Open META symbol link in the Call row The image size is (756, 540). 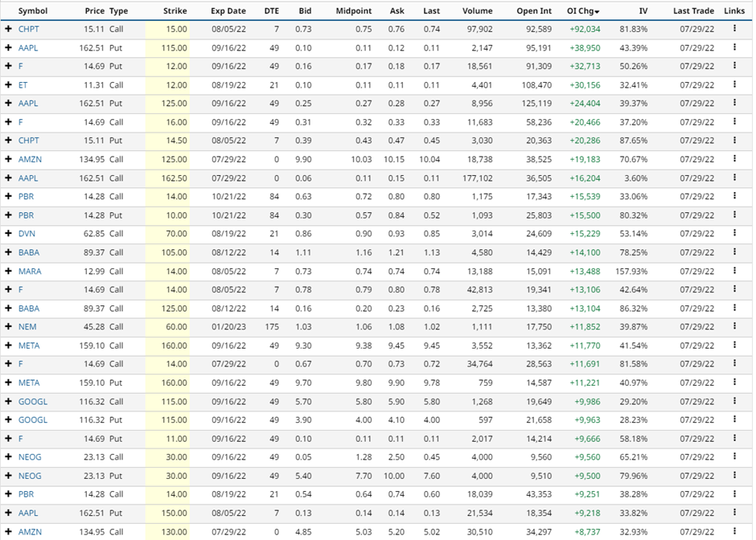point(29,346)
